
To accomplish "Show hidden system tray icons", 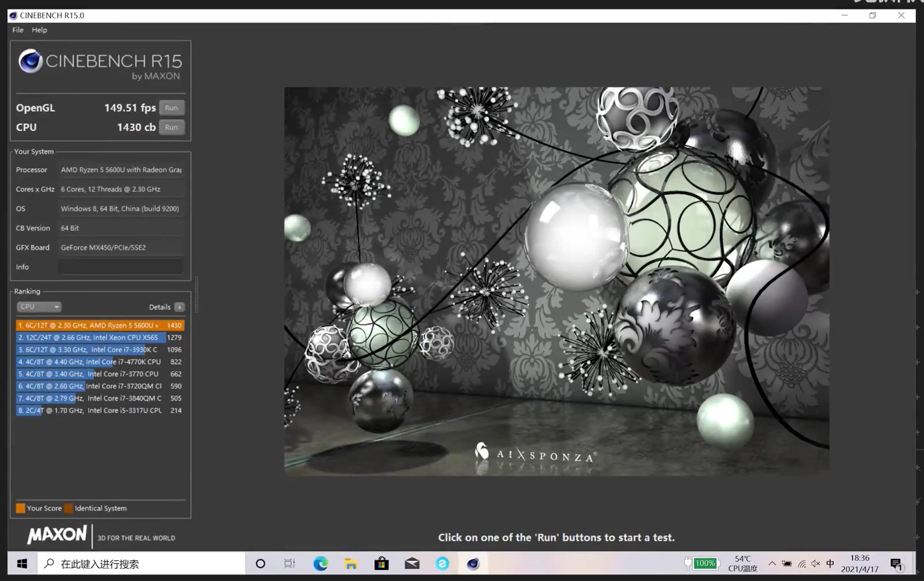I will coord(772,563).
